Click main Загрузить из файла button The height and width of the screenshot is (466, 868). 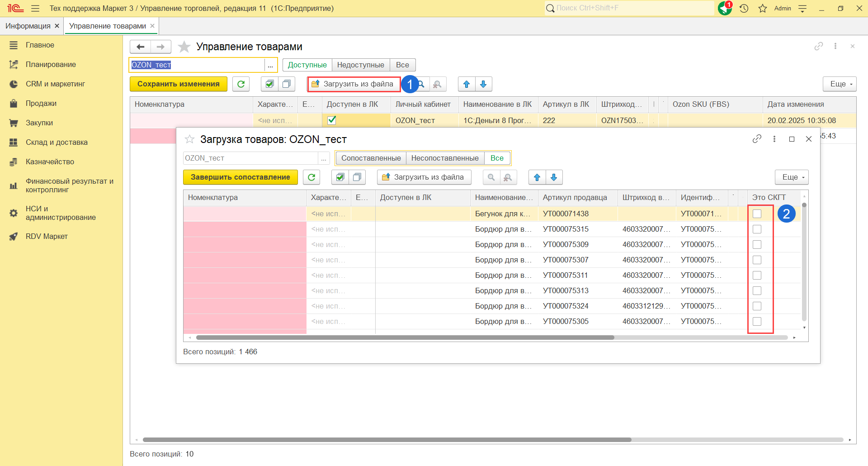[x=354, y=84]
